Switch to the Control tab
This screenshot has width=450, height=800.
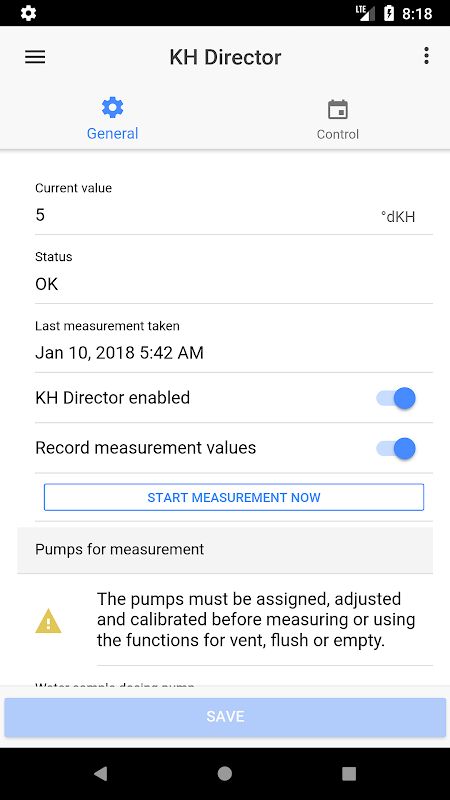(337, 120)
